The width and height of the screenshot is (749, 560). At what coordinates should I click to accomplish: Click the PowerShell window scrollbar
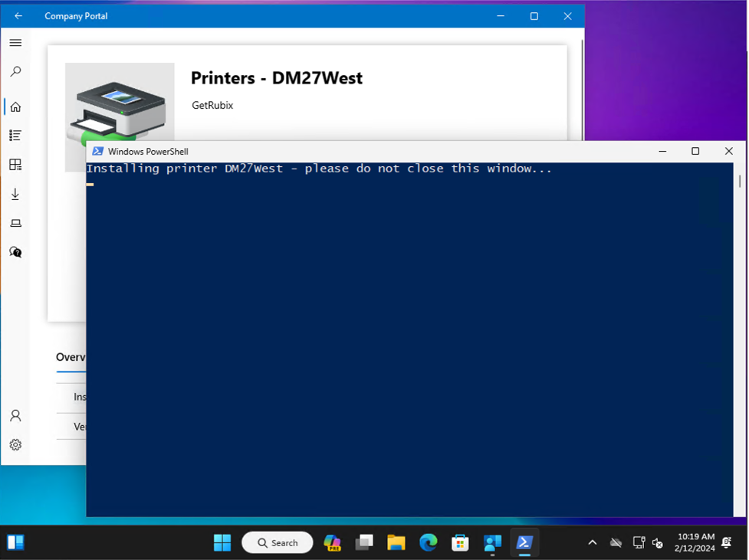[x=740, y=182]
